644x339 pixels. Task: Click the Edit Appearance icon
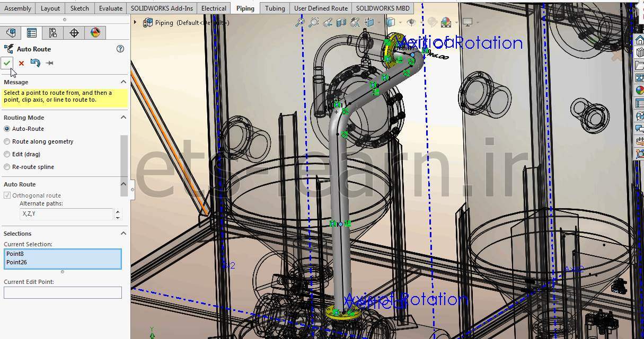coord(432,22)
